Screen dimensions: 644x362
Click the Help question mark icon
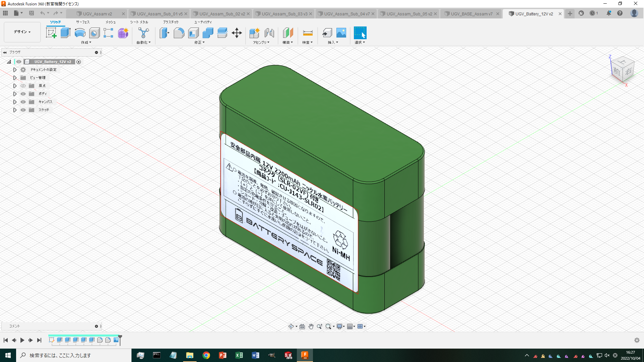point(620,13)
